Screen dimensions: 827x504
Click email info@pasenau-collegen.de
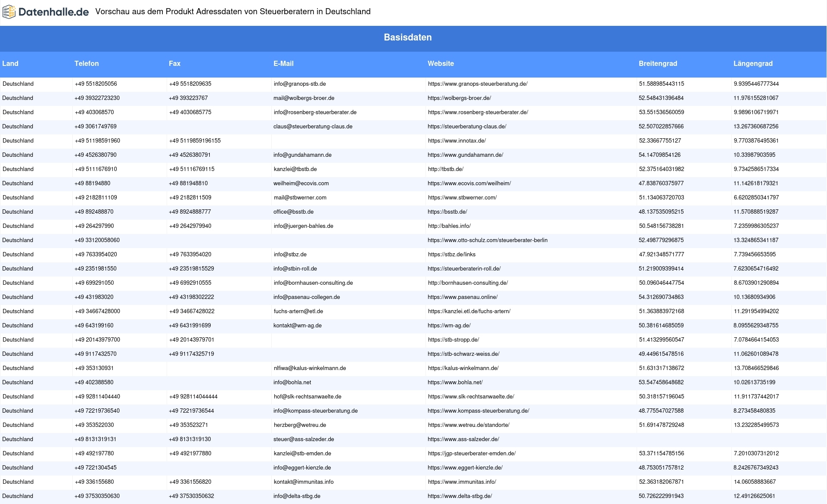307,297
